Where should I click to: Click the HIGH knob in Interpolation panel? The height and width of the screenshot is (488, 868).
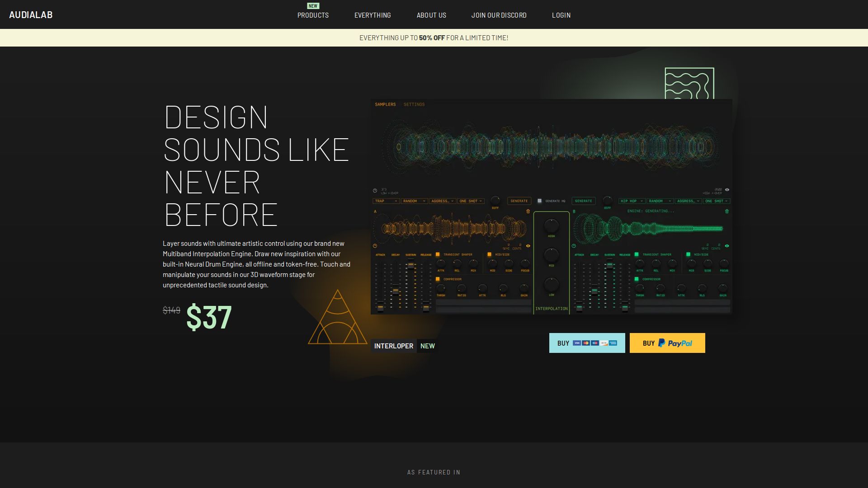pyautogui.click(x=551, y=225)
